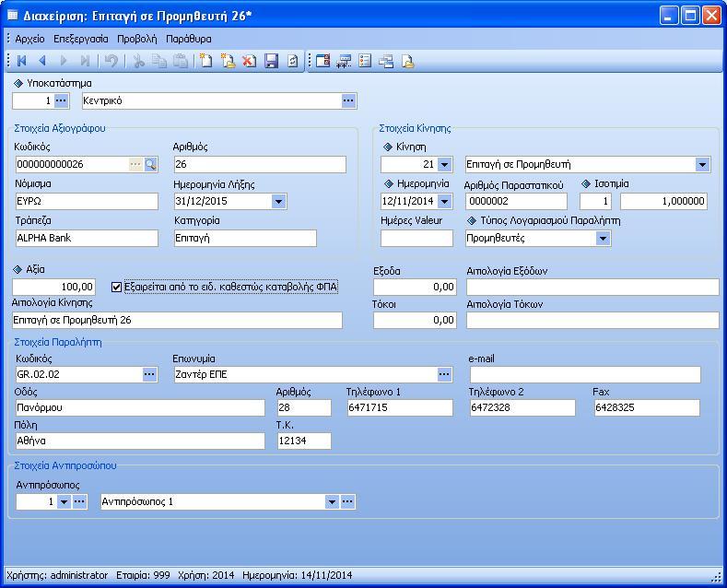Go to the next record

click(64, 61)
